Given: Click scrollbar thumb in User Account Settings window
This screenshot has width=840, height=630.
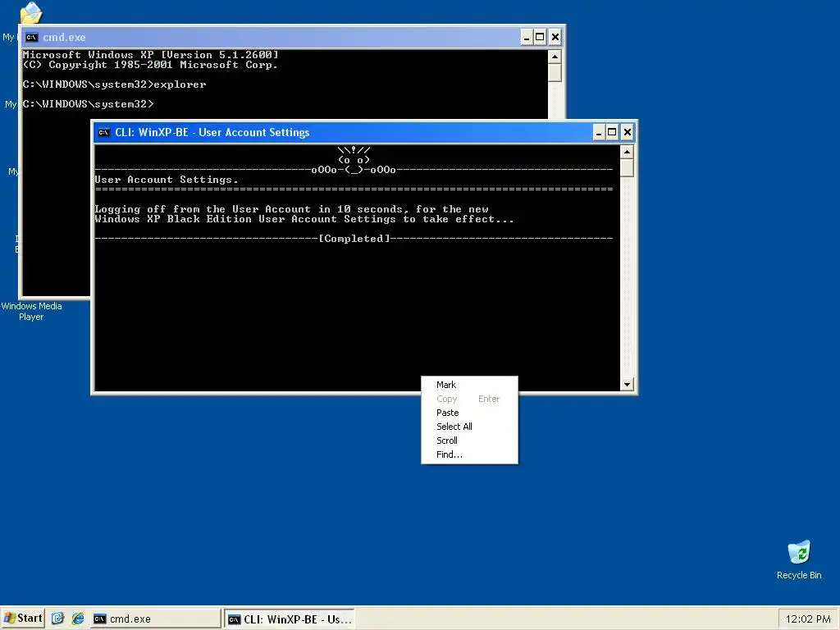Looking at the screenshot, I should click(x=627, y=167).
